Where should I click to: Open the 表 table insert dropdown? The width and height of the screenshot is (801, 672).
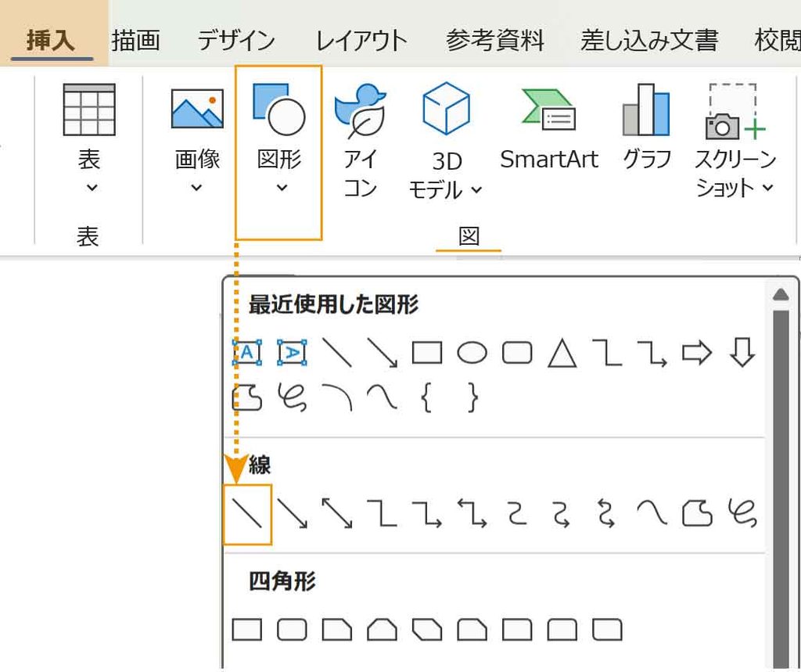(89, 138)
